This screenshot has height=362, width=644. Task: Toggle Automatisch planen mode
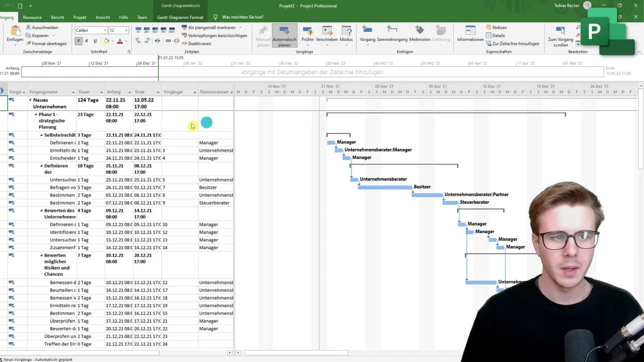point(284,36)
